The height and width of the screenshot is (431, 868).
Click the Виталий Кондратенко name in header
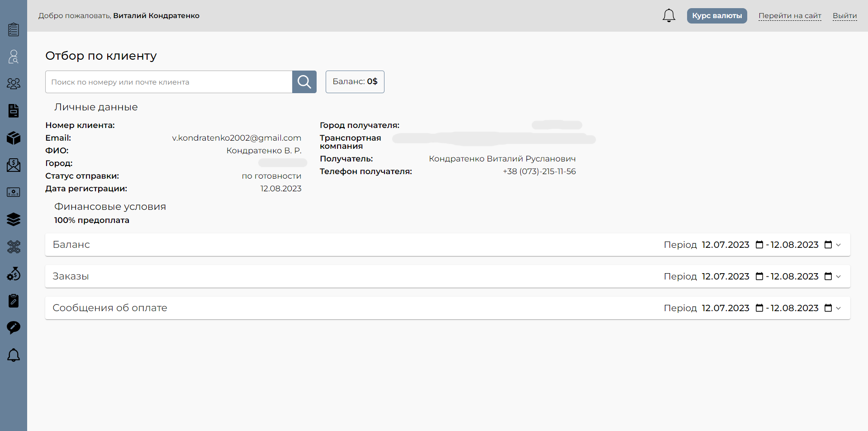point(156,16)
